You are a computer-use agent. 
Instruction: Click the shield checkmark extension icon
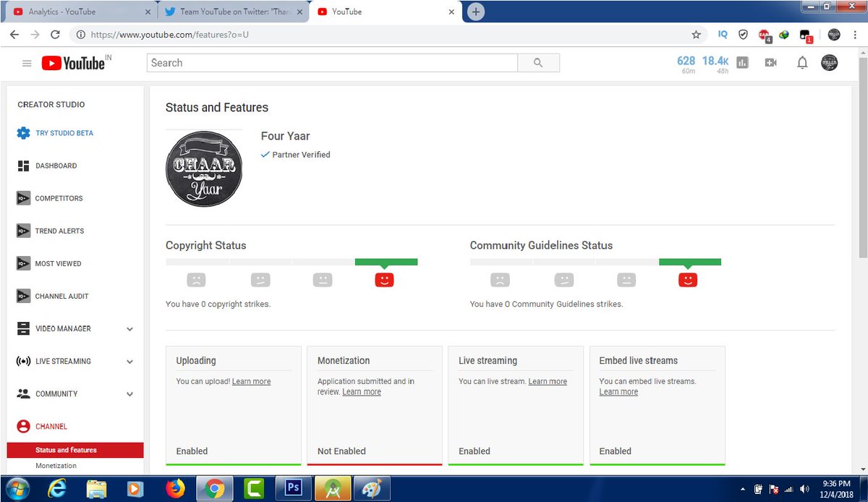(x=743, y=34)
